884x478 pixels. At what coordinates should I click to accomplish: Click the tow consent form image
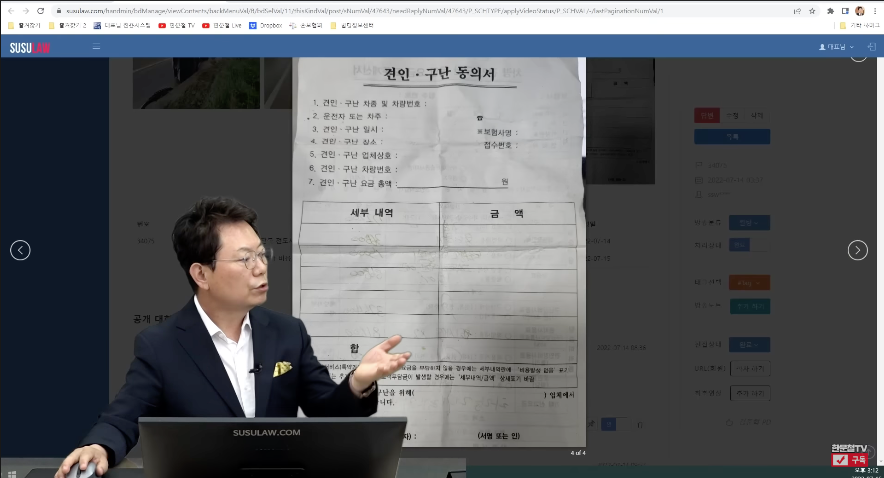pos(439,252)
